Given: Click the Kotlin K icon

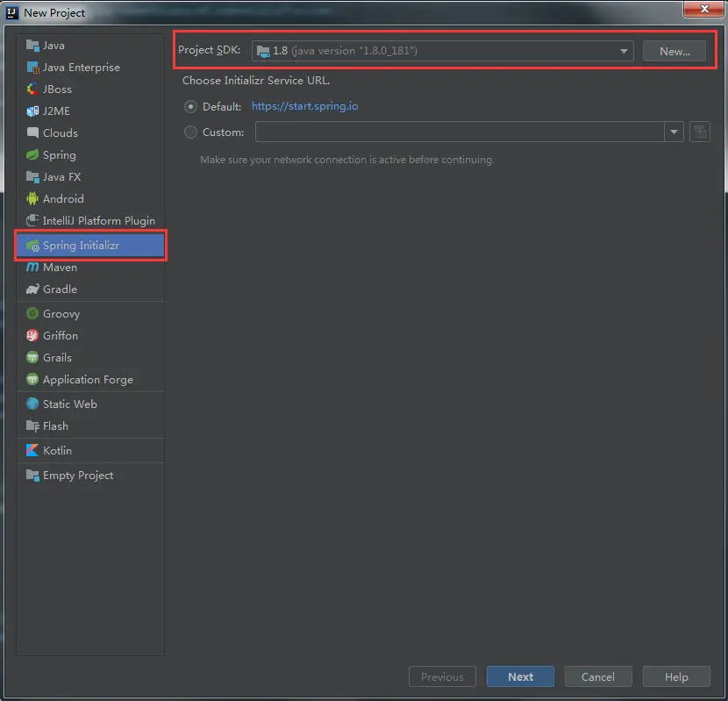Looking at the screenshot, I should coord(32,450).
